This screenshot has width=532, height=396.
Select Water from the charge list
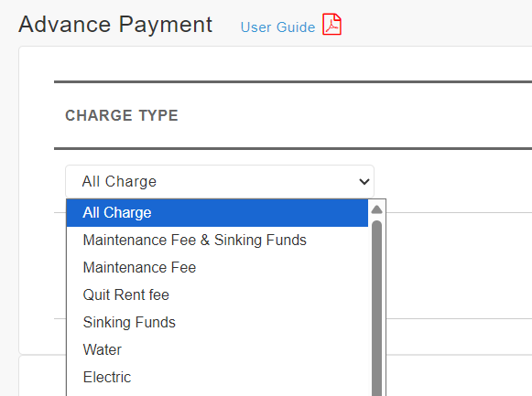pyautogui.click(x=217, y=350)
